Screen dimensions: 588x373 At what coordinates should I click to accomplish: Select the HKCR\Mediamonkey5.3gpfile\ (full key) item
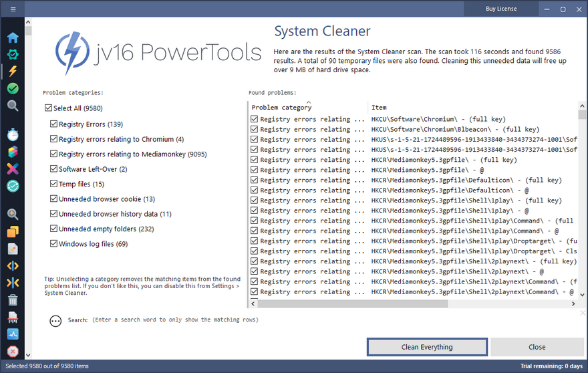[x=444, y=160]
